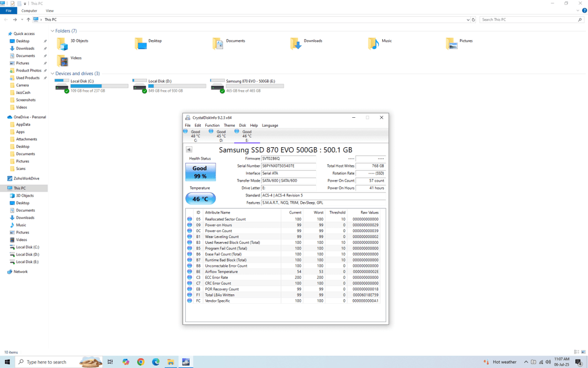
Task: Open the address bar history dropdown
Action: [x=468, y=19]
